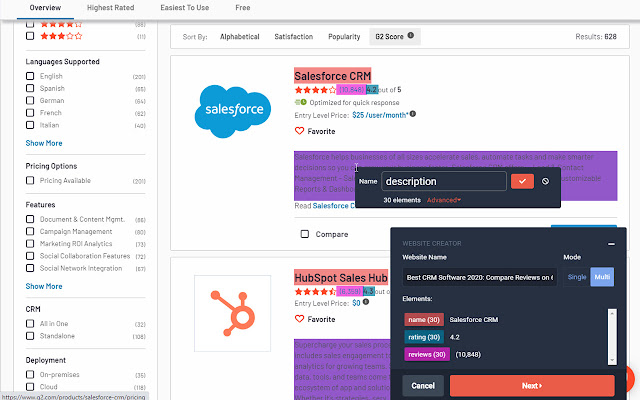Image resolution: width=640 pixels, height=400 pixels.
Task: Show More features filters
Action: (44, 286)
